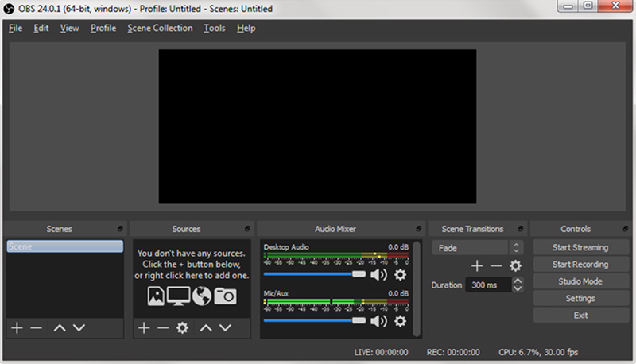Decrease transition duration with down arrow

518,288
